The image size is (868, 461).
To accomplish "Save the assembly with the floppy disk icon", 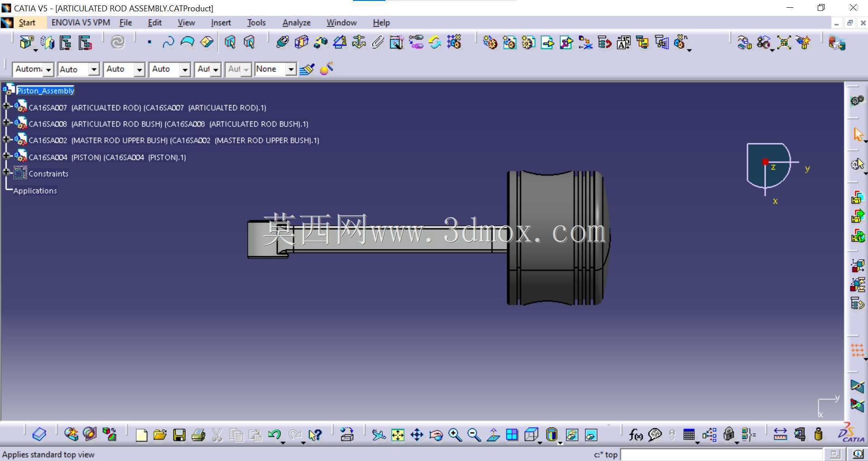I will [x=179, y=435].
